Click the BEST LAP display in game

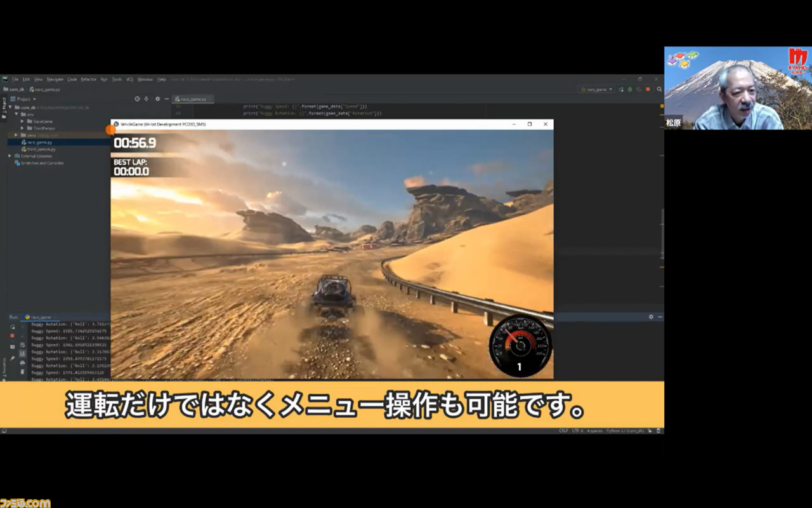click(x=131, y=167)
